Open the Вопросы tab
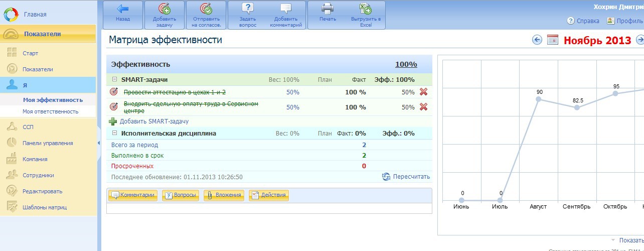644x251 pixels. point(181,195)
